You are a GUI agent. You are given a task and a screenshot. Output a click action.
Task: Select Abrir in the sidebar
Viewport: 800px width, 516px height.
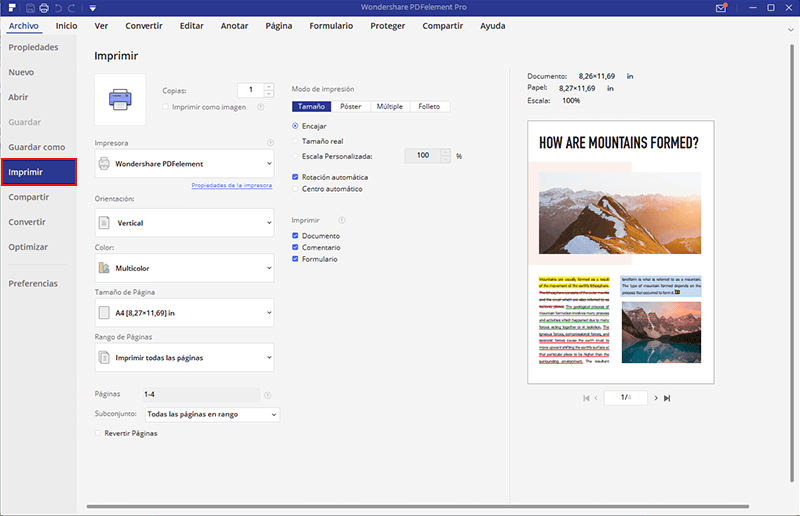click(x=18, y=97)
